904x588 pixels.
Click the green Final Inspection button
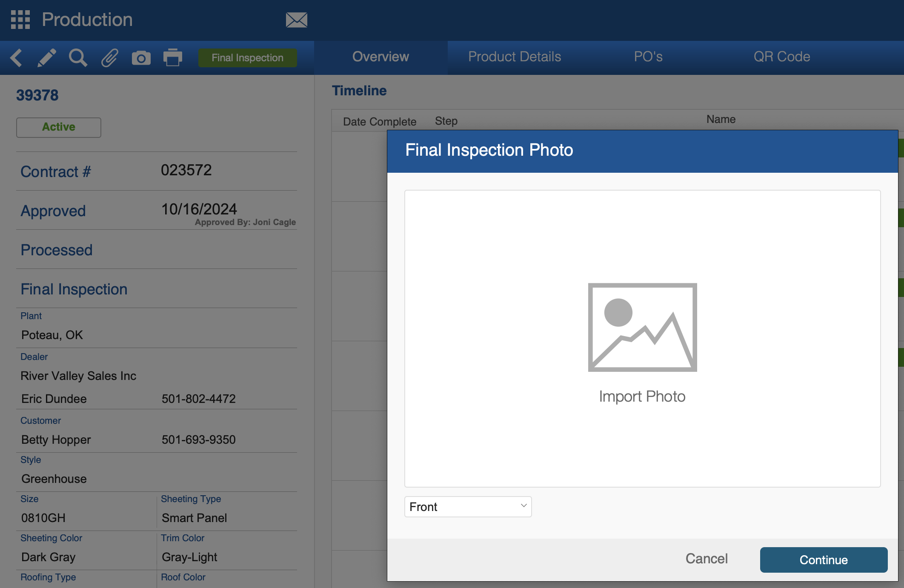(x=247, y=58)
